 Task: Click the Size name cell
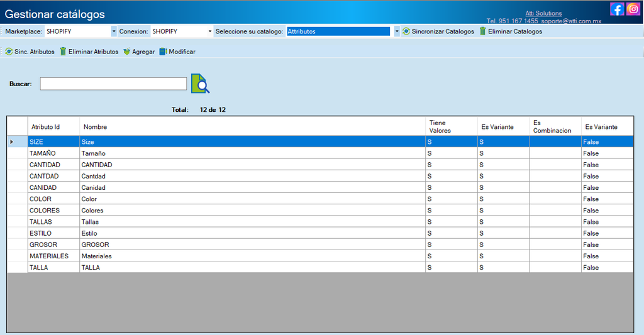tap(252, 141)
